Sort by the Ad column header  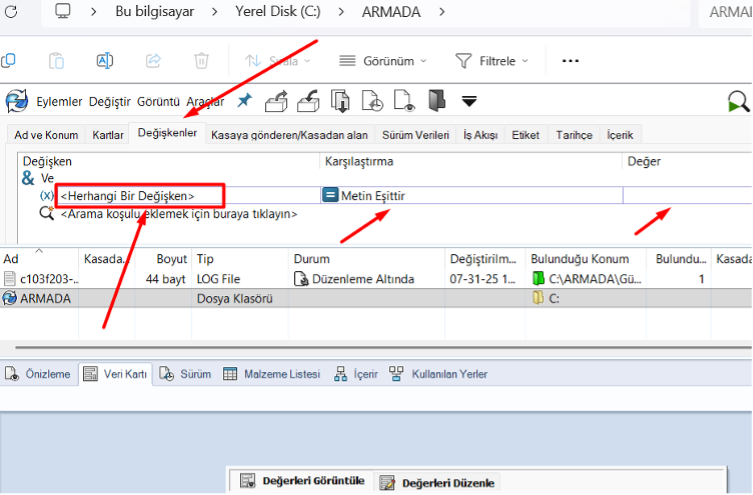pos(39,259)
